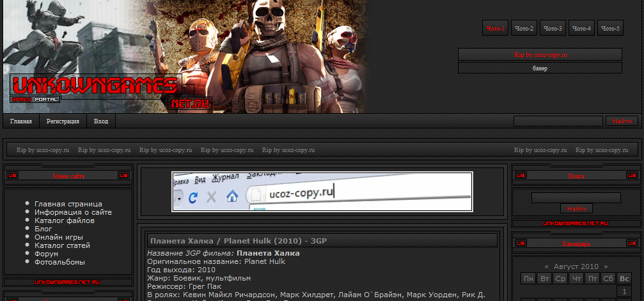Click the UnknownGames logo in the header

(x=95, y=85)
